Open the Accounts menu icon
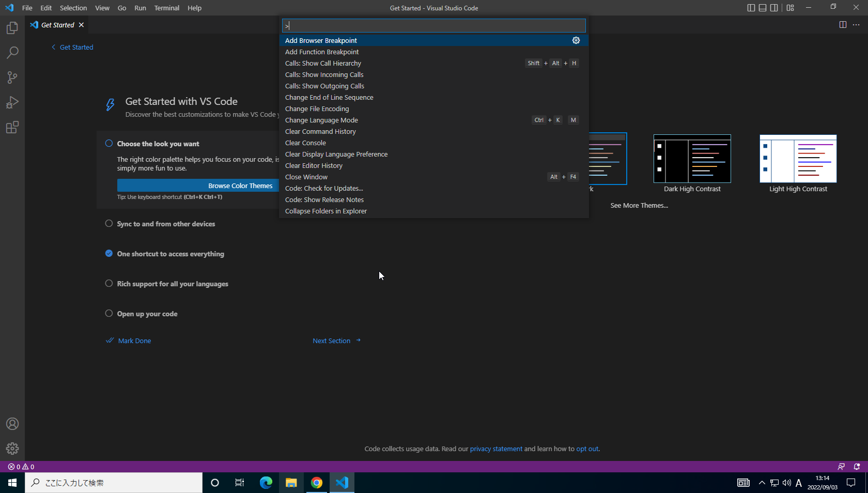868x493 pixels. (12, 424)
